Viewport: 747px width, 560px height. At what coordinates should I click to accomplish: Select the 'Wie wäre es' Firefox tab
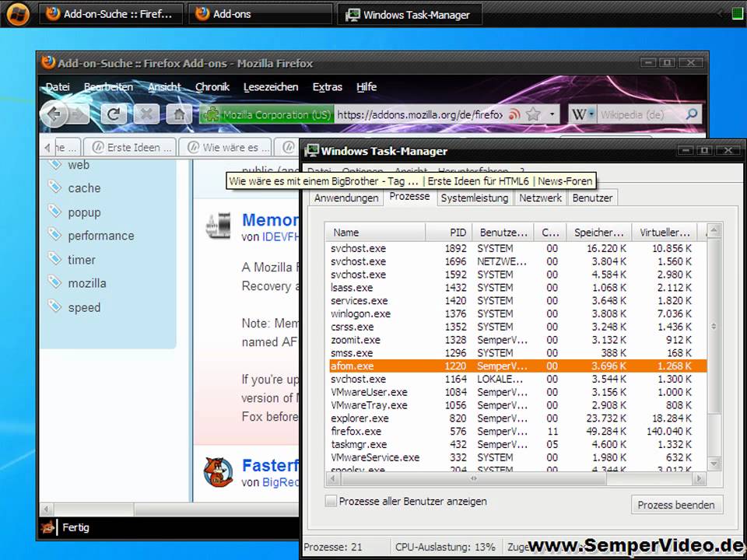(226, 147)
